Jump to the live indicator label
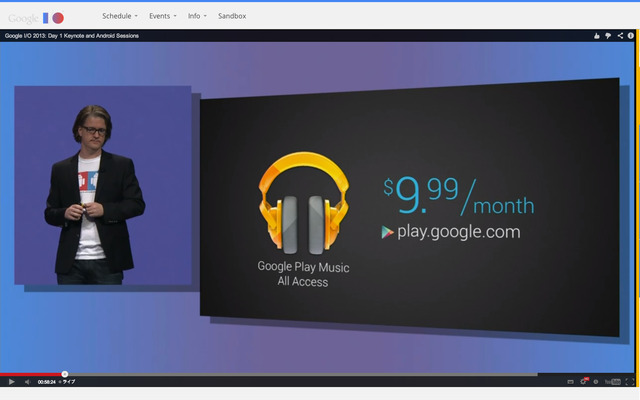The width and height of the screenshot is (640, 400). click(67, 382)
